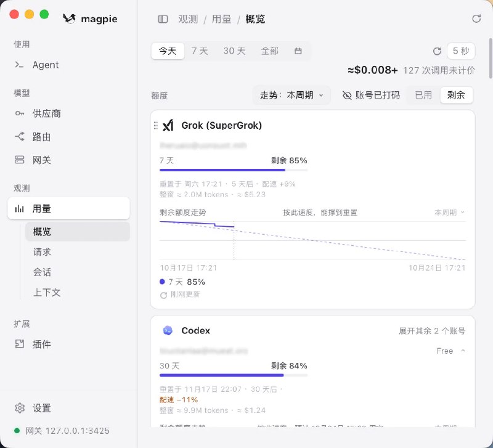This screenshot has height=448, width=493.
Task: Click the 用量 breadcrumb
Action: (221, 19)
